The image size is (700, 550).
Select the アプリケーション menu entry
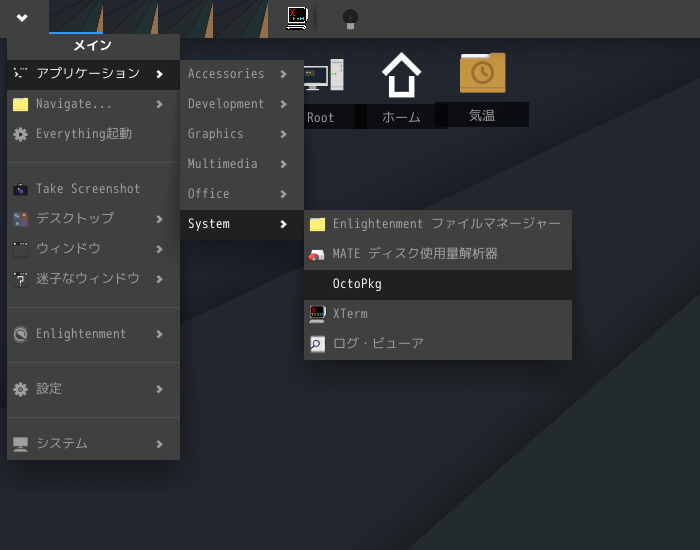coord(93,74)
